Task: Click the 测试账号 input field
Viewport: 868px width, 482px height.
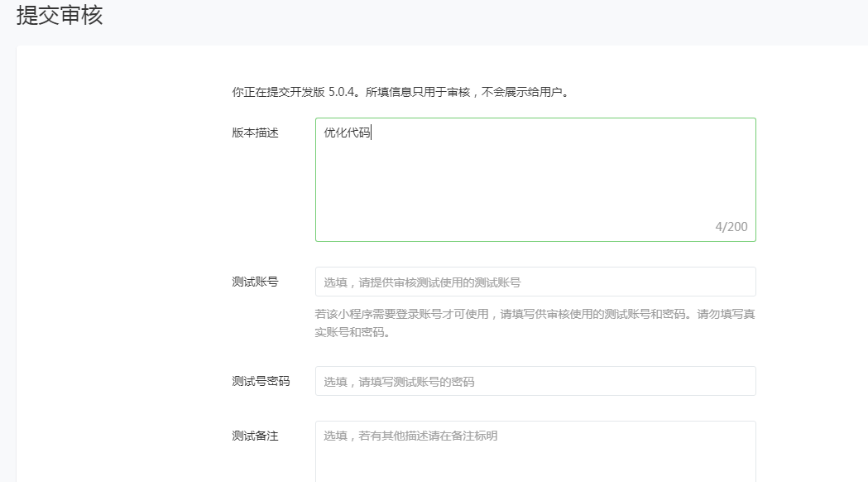Action: 535,282
